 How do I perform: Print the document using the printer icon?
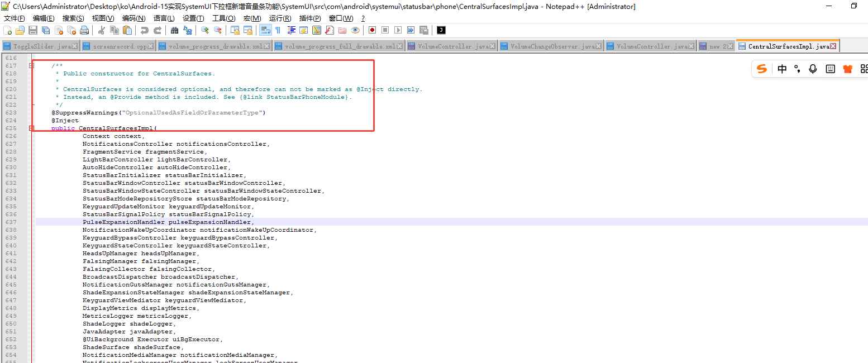point(84,30)
